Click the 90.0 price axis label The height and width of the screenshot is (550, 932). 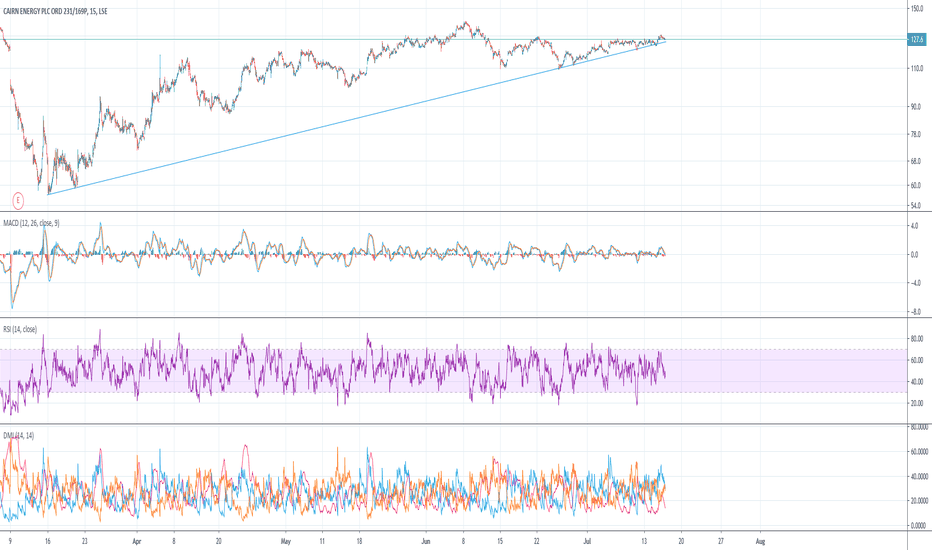coord(916,107)
